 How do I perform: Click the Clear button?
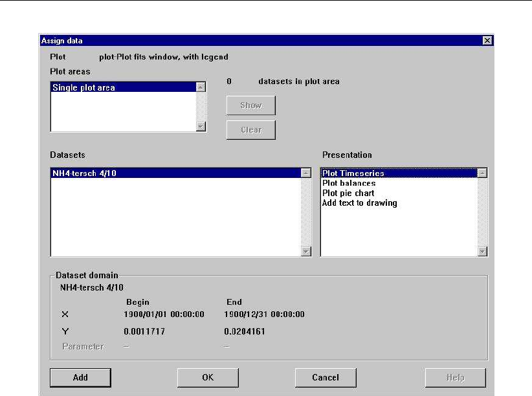251,129
